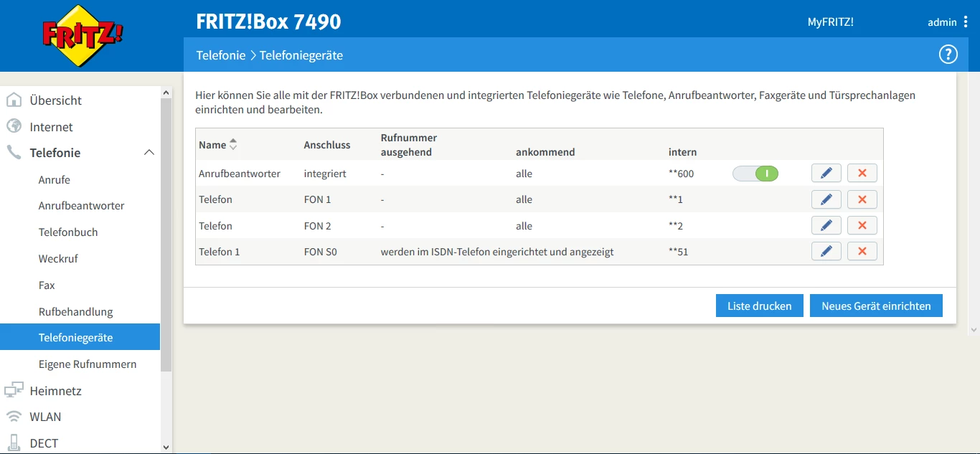Image resolution: width=980 pixels, height=454 pixels.
Task: Edit the Anrufbeantworter device with pencil icon
Action: coord(826,173)
